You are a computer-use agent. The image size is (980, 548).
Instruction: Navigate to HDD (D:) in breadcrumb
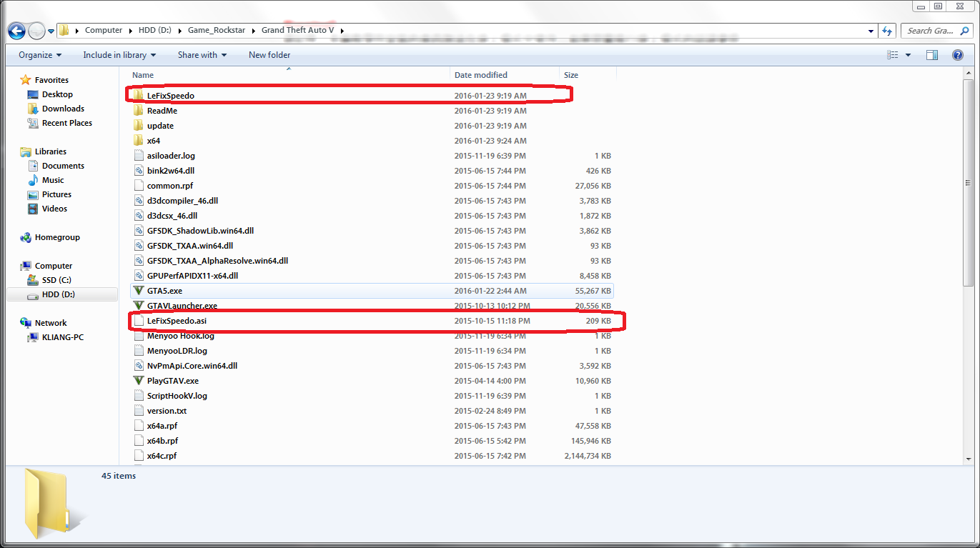[156, 31]
